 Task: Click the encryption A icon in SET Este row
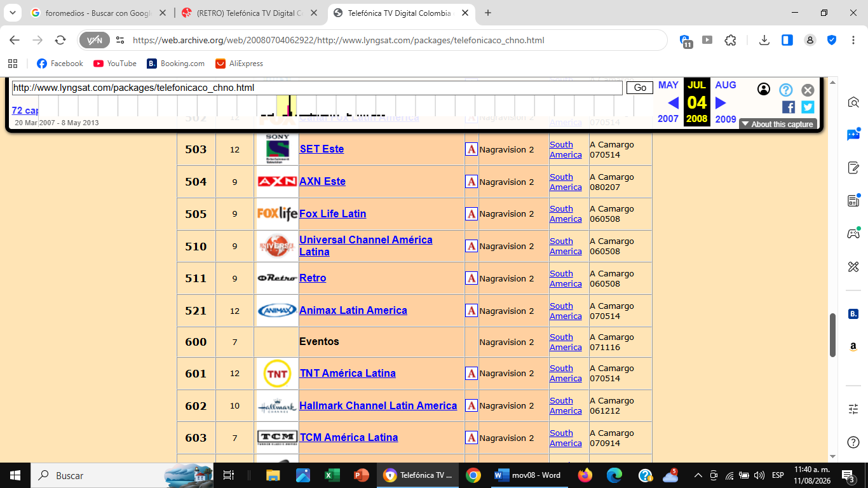coord(471,149)
